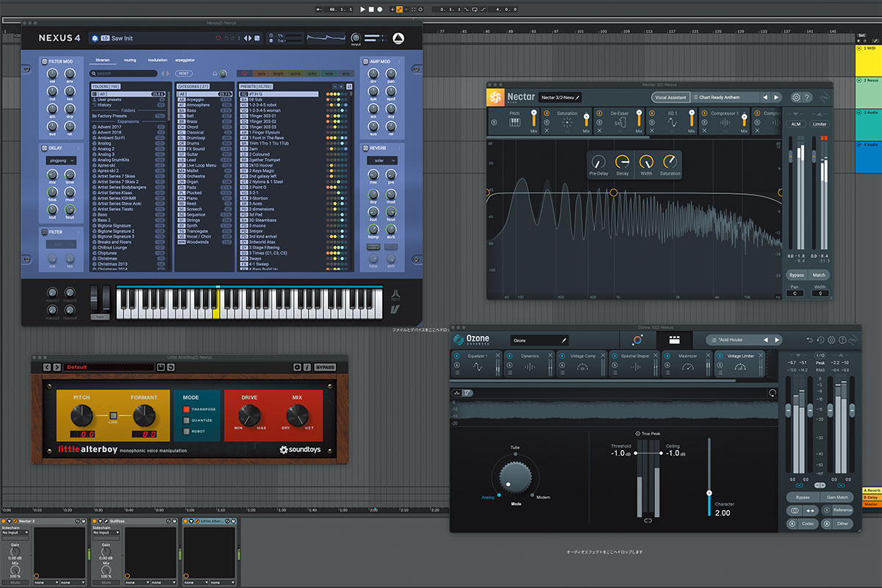The height and width of the screenshot is (588, 882).
Task: Select the bright tag filter in Nexus
Action: click(x=277, y=73)
